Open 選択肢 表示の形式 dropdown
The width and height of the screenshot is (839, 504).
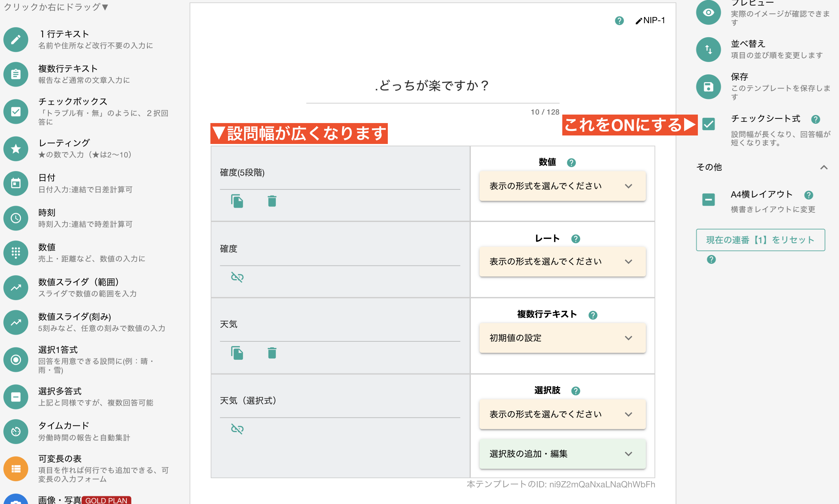point(562,414)
